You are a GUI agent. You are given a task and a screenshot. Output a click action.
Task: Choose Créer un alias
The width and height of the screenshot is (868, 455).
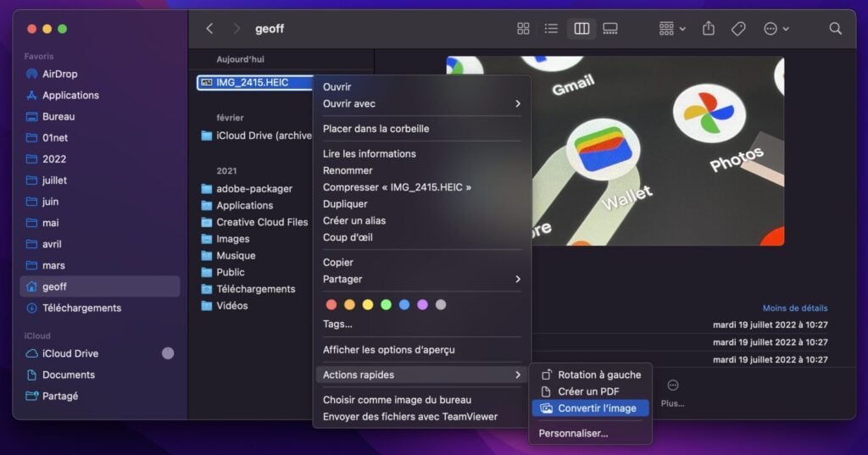point(422,220)
